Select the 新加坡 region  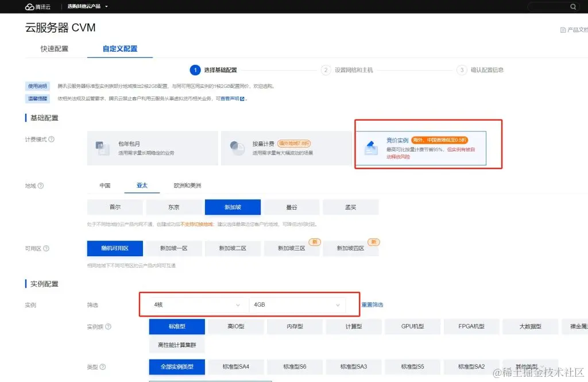(233, 207)
